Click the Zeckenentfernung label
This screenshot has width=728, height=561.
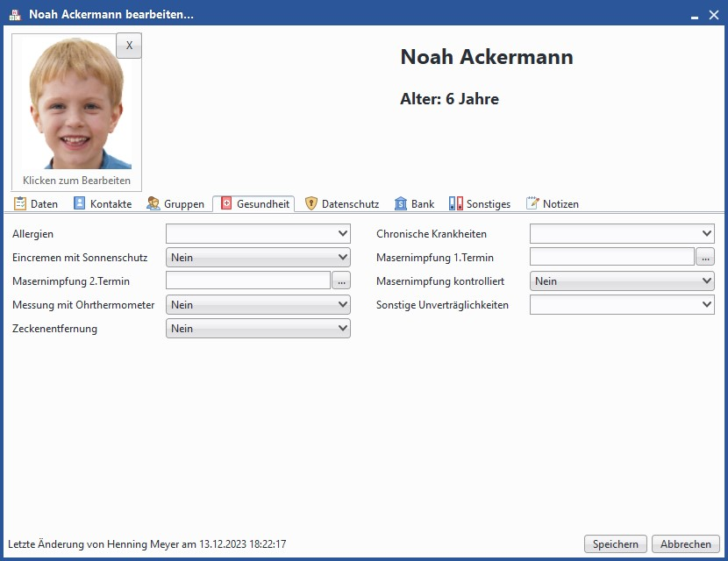[54, 329]
